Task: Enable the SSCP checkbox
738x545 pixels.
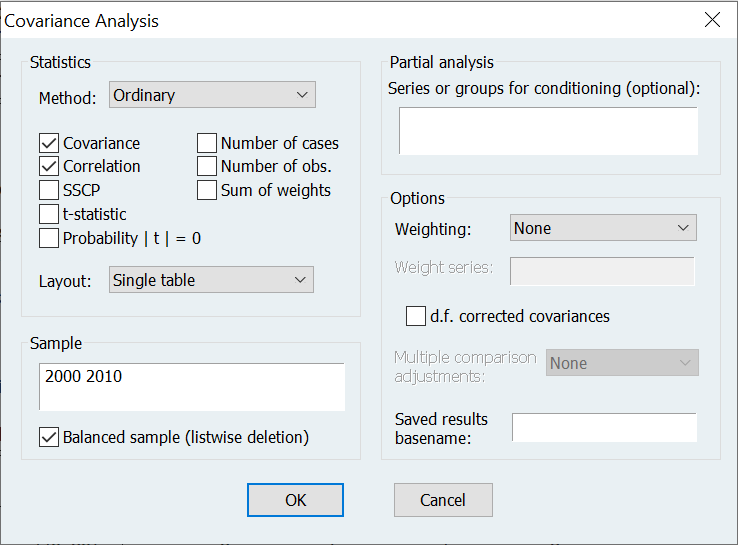Action: pyautogui.click(x=49, y=190)
